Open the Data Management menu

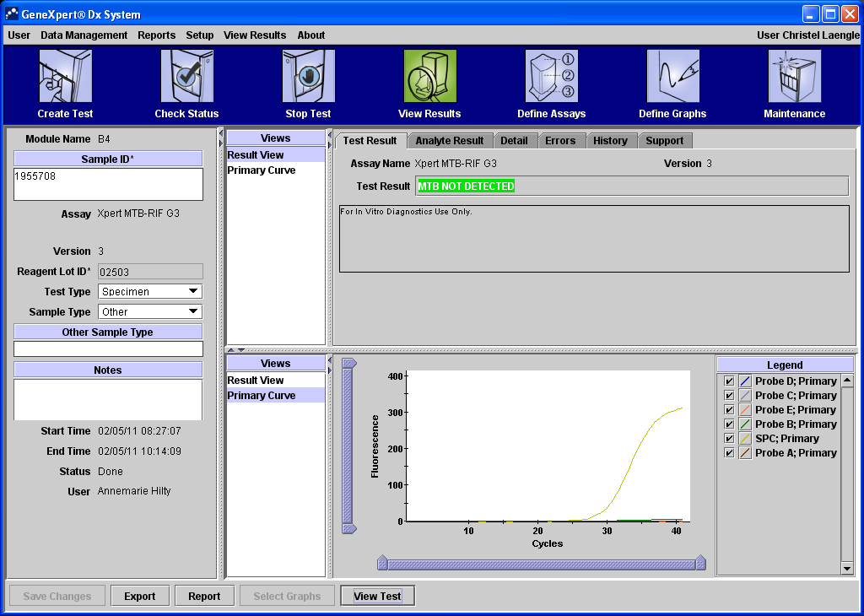(84, 35)
